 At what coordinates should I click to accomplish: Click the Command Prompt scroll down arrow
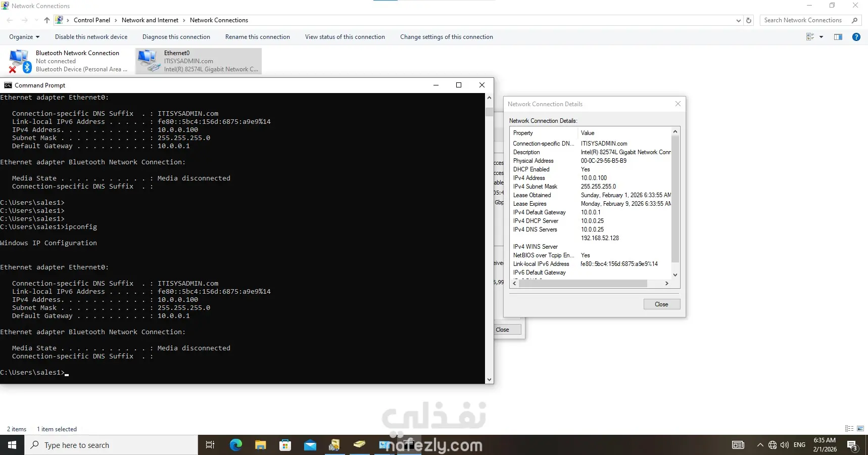489,380
